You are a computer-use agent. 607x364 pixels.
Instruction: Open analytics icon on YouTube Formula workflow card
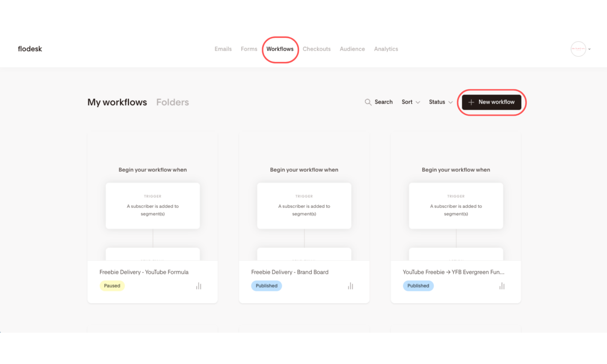click(x=198, y=286)
